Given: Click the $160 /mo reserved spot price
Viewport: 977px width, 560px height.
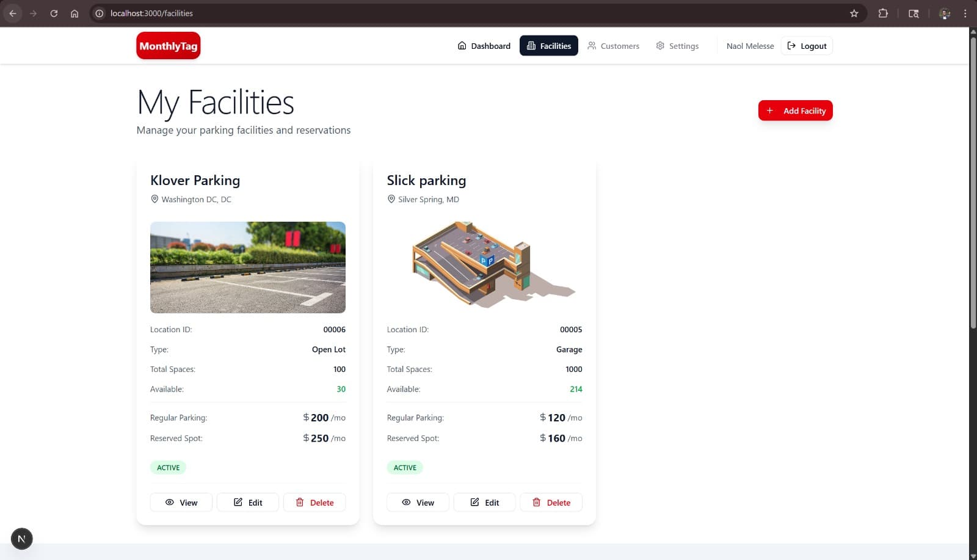Looking at the screenshot, I should 561,438.
